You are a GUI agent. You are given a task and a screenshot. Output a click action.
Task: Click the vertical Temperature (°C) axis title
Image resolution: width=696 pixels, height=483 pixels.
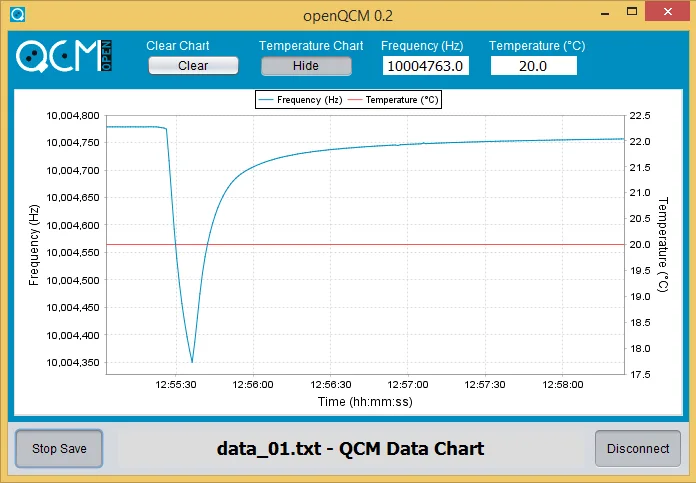tap(662, 245)
